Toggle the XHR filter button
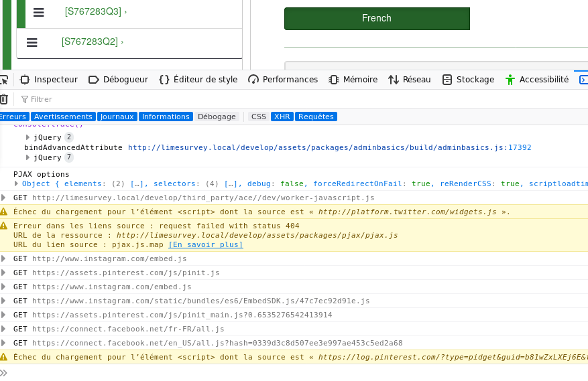 point(282,117)
